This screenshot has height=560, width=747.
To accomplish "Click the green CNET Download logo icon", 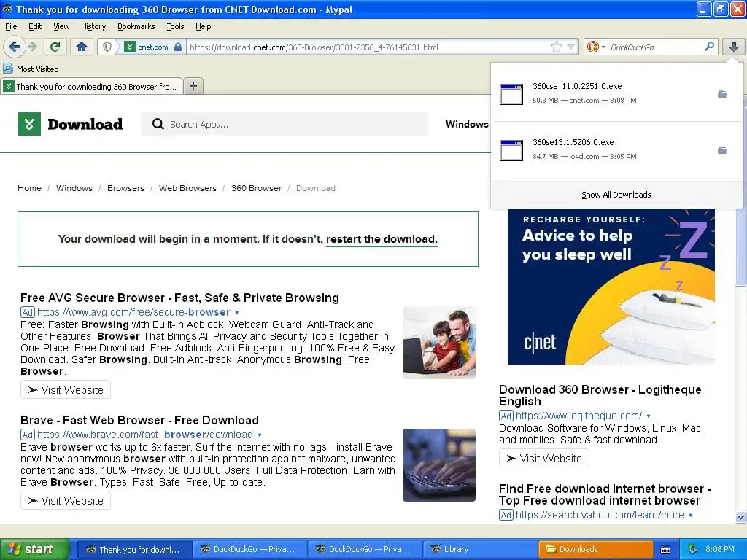I will pyautogui.click(x=29, y=124).
